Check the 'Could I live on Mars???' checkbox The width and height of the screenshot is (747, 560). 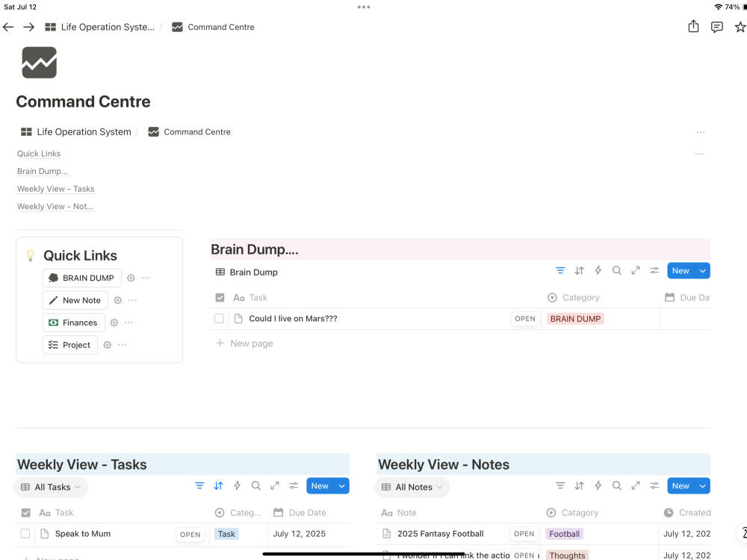click(219, 319)
